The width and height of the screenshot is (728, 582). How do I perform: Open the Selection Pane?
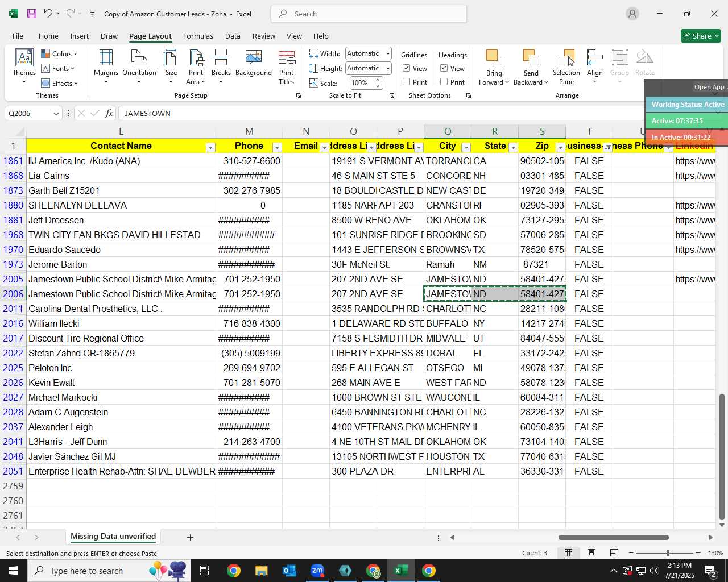coord(566,67)
